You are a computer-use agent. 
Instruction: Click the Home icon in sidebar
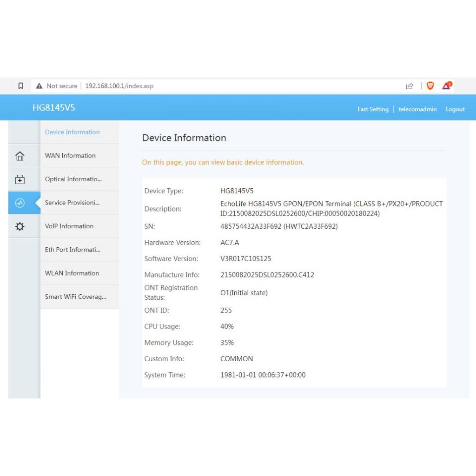(20, 156)
